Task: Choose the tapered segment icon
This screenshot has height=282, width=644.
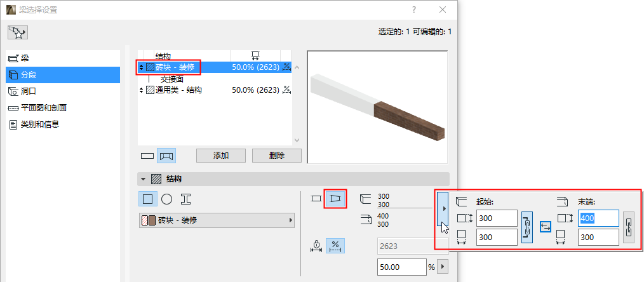Action: coord(335,199)
